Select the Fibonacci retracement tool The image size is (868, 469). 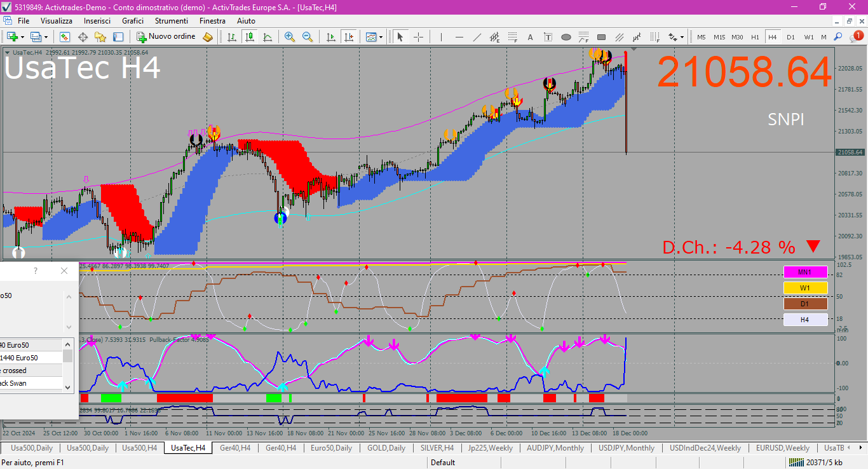coord(512,37)
